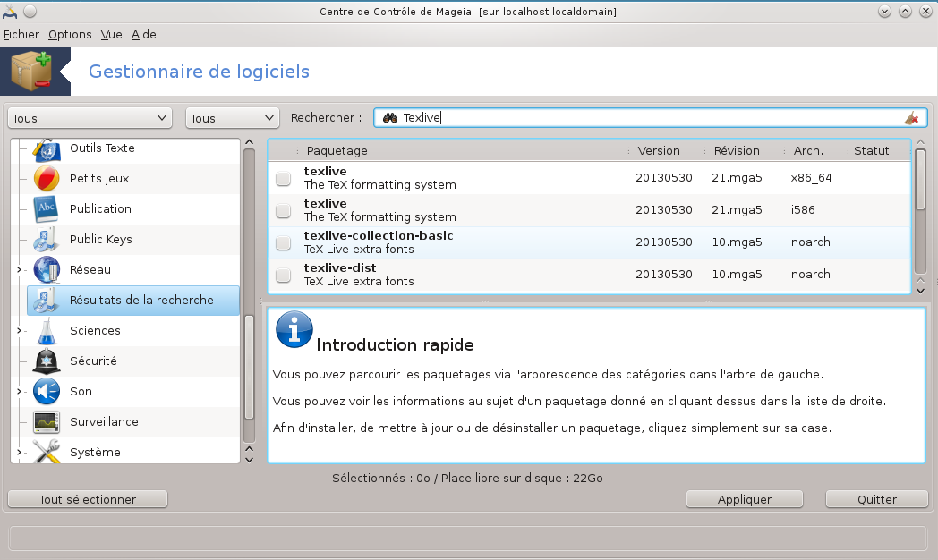This screenshot has width=938, height=560.
Task: Click the title bar pin button
Action: pos(30,12)
